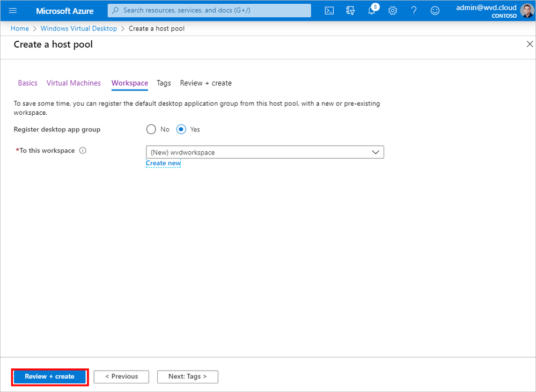536x392 pixels.
Task: Open portal settings gear
Action: click(x=393, y=11)
